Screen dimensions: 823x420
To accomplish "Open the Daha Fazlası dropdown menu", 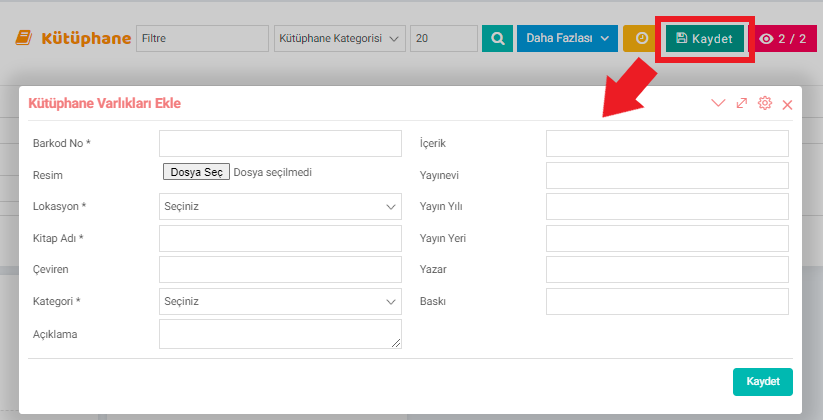I will (x=567, y=38).
